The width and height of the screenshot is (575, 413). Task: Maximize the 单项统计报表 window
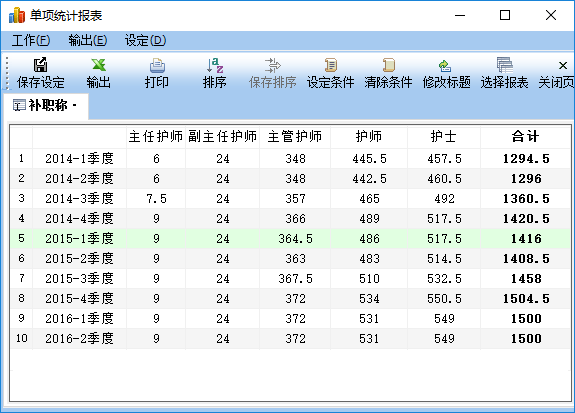point(505,15)
